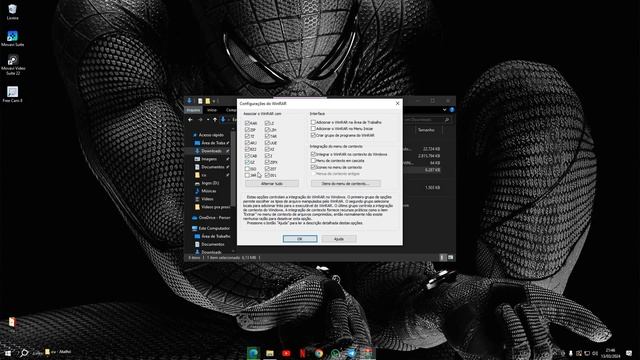Open File Explorer from the taskbar

click(270, 353)
